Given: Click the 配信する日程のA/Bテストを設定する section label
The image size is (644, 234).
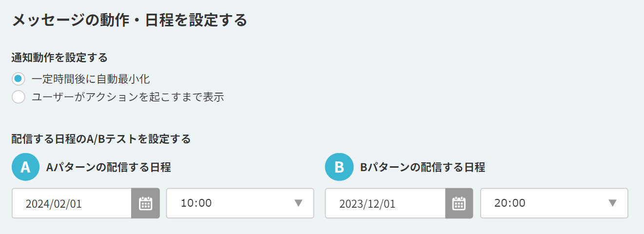Looking at the screenshot, I should click(x=101, y=139).
